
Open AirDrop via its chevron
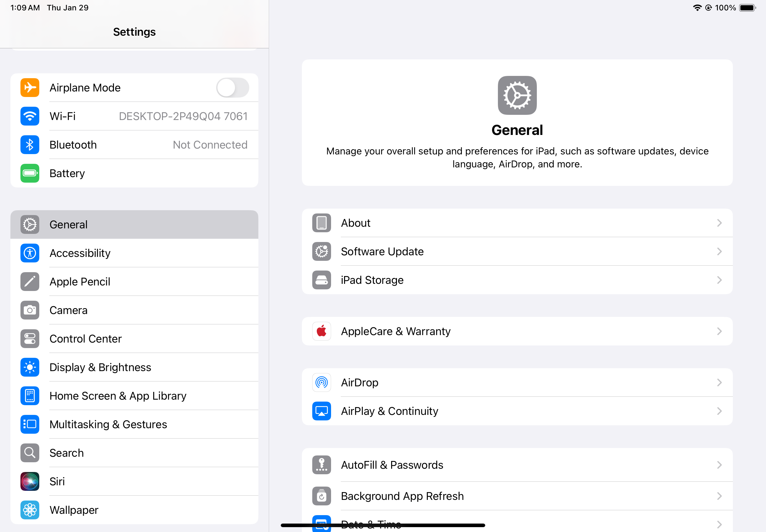[719, 383]
